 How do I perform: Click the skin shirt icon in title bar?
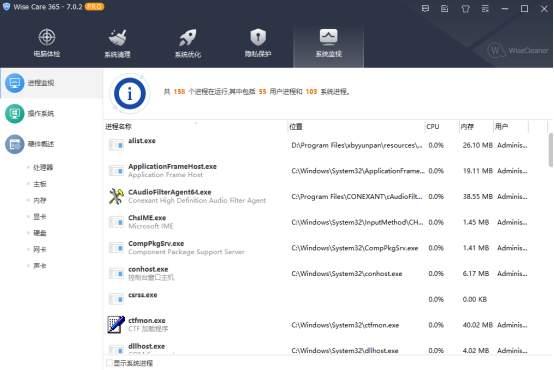click(466, 8)
